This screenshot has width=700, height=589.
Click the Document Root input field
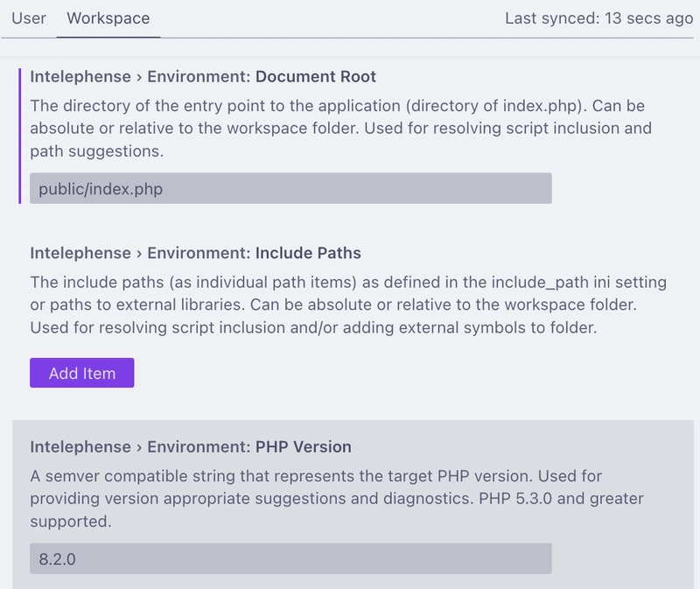290,188
